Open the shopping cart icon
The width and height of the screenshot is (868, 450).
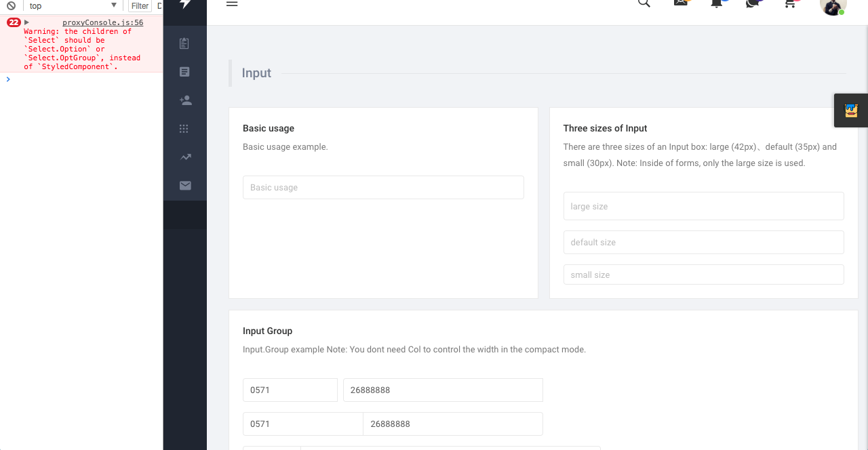pyautogui.click(x=790, y=3)
